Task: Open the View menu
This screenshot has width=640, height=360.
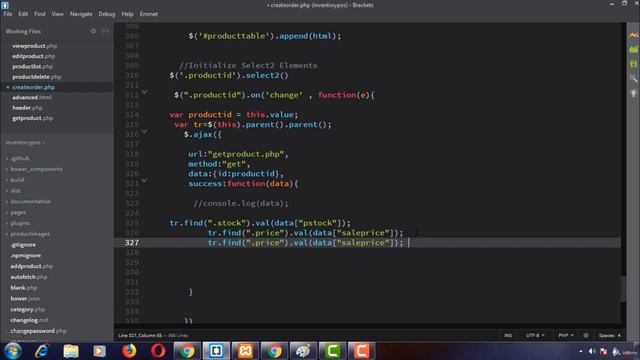Action: pyautogui.click(x=58, y=14)
